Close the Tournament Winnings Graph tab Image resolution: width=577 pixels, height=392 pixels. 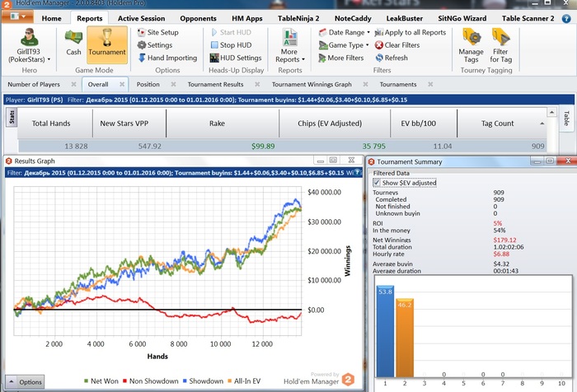click(x=365, y=84)
